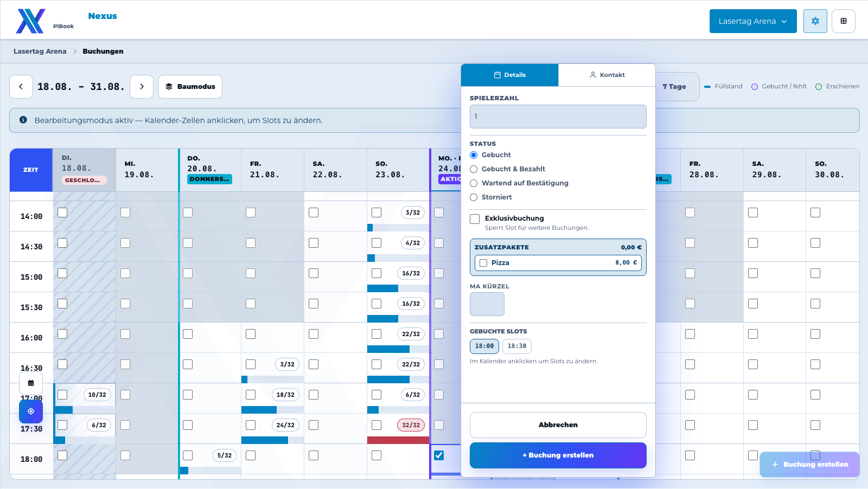Open the Lasertag Arena dropdown
This screenshot has width=868, height=489.
coord(753,21)
